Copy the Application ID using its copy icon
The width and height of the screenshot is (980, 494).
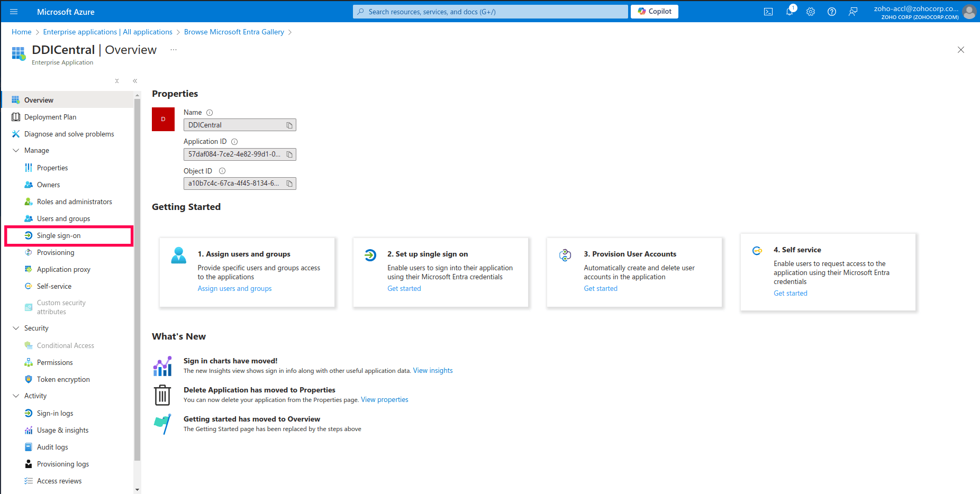pos(289,154)
